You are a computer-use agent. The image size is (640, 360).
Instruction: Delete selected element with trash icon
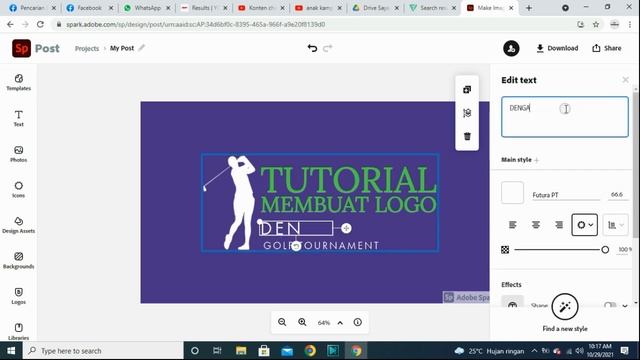[x=467, y=136]
